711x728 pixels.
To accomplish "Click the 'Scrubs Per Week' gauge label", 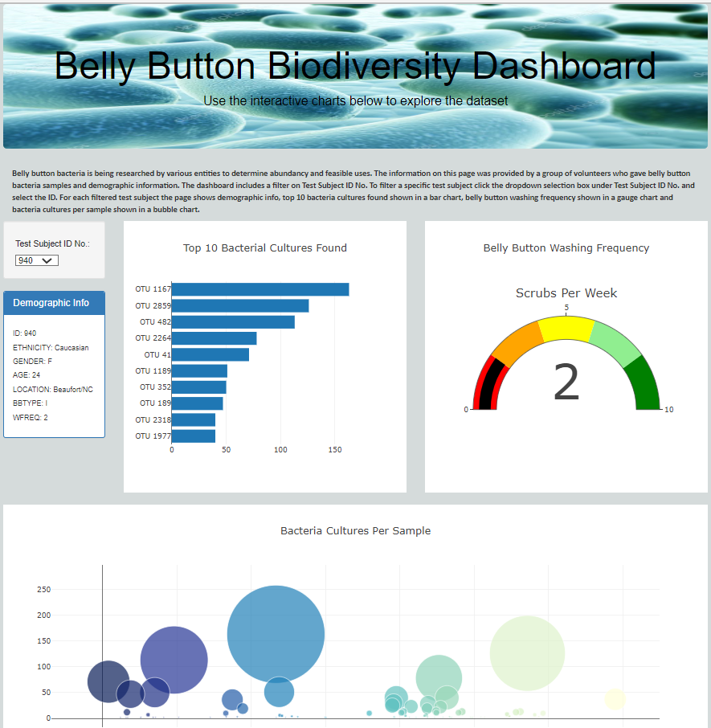I will click(x=566, y=293).
